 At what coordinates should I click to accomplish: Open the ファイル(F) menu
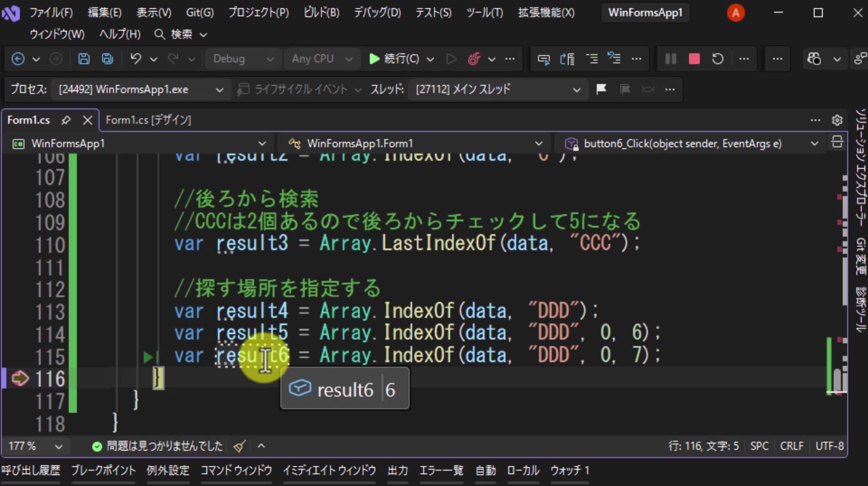(51, 13)
